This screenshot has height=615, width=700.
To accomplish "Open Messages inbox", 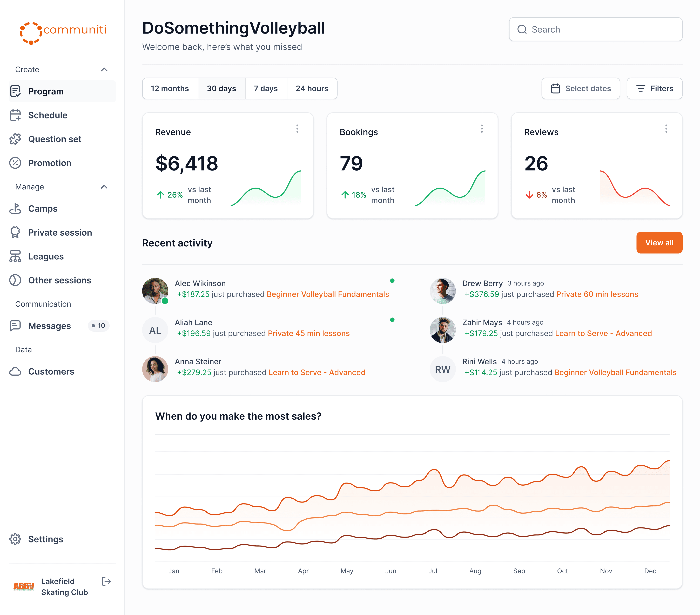I will 62,326.
